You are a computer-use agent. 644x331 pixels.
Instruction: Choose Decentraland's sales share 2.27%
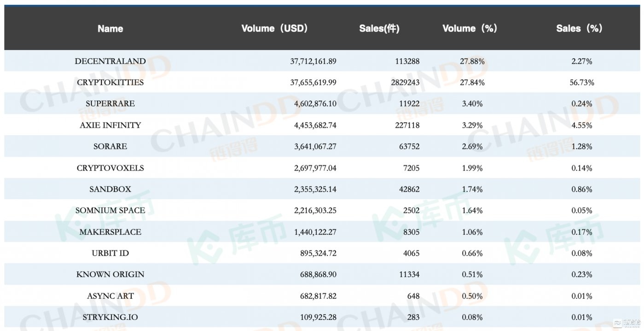(x=582, y=61)
